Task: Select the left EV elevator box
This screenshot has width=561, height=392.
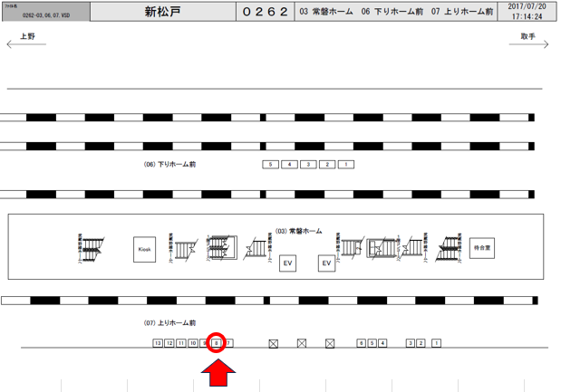Action: point(288,263)
